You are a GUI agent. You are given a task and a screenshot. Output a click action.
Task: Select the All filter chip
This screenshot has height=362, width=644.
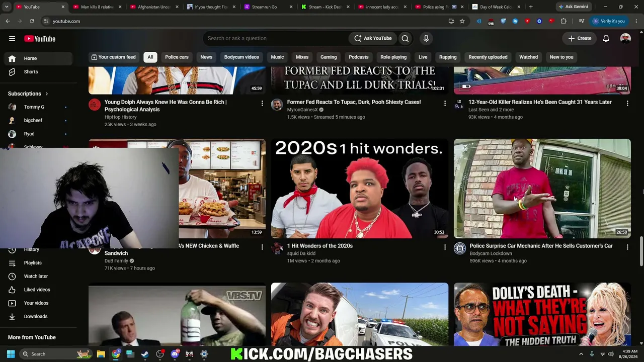[x=150, y=57]
